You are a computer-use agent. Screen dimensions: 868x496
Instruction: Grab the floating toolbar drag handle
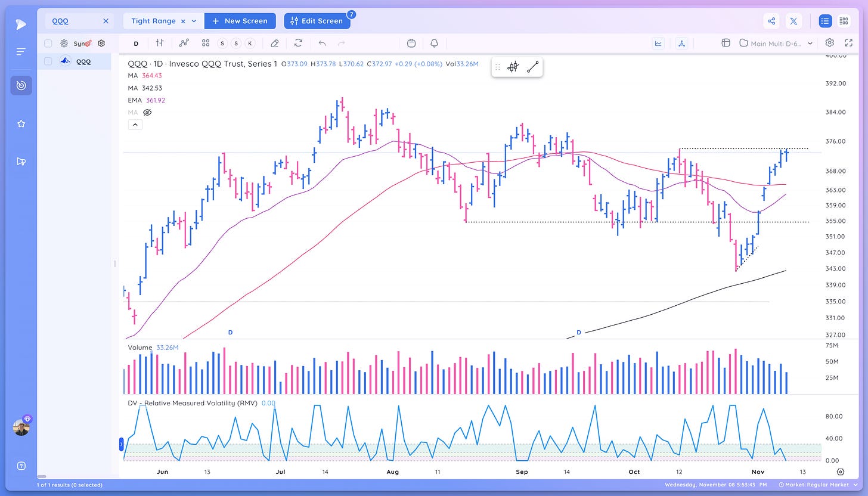pos(498,67)
